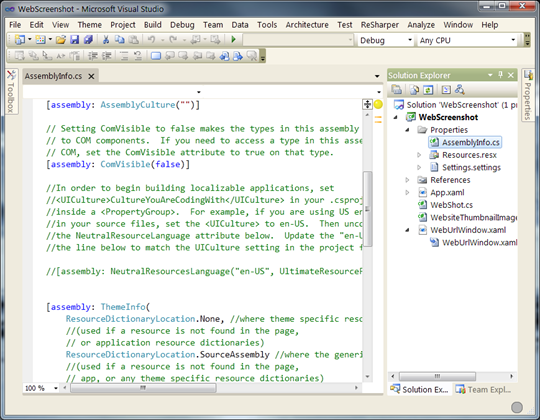540x420 pixels.
Task: Collapse the Properties folder node
Action: pos(407,130)
